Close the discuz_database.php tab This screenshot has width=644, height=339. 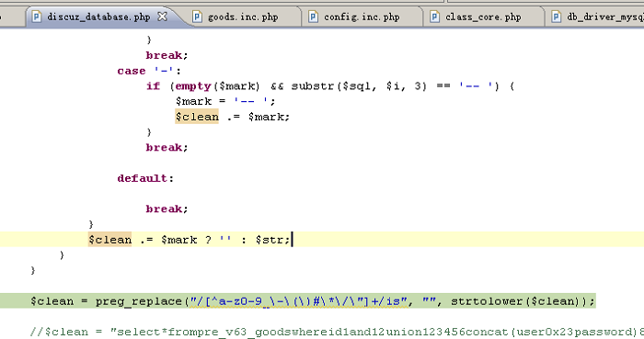pyautogui.click(x=163, y=17)
